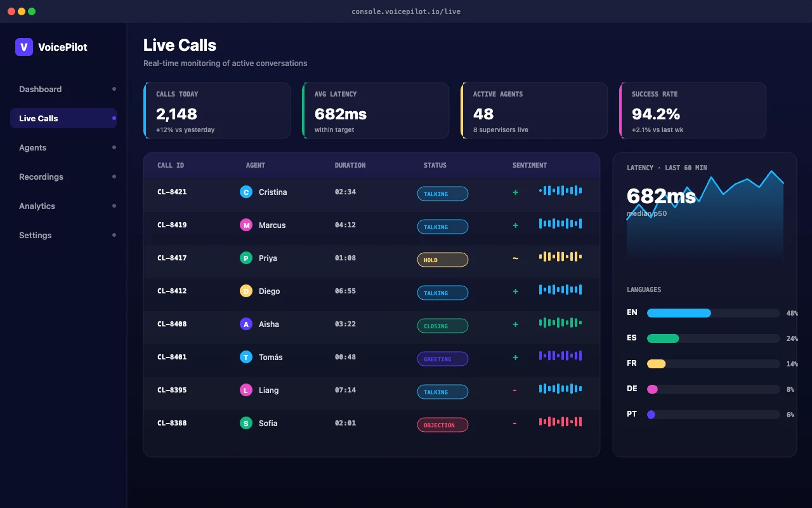This screenshot has width=812, height=508.
Task: Click the Success Rate stat card
Action: [693, 110]
